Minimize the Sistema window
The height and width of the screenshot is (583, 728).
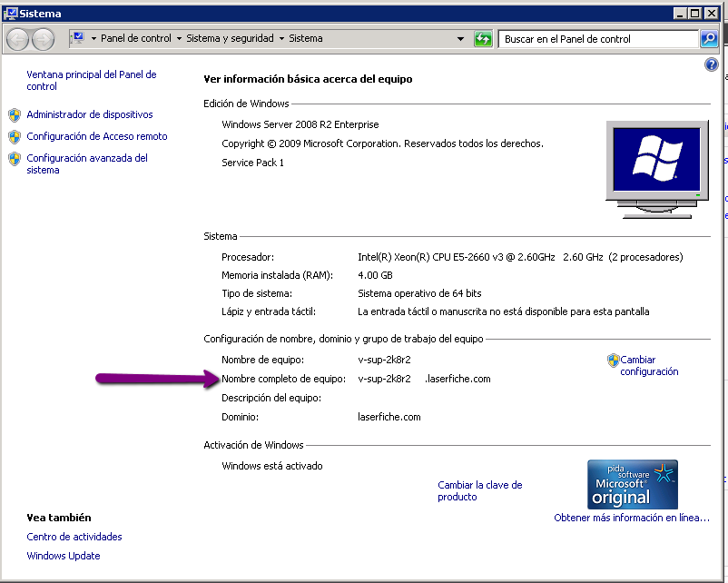[x=680, y=14]
